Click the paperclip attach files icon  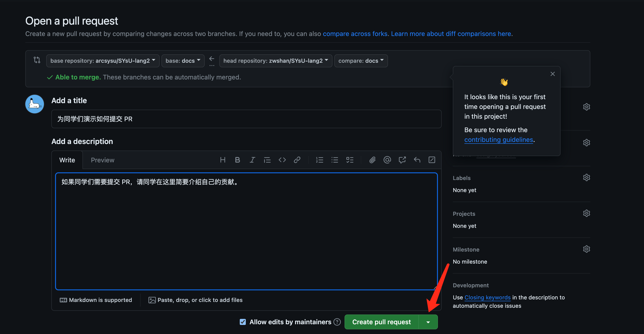coord(372,160)
